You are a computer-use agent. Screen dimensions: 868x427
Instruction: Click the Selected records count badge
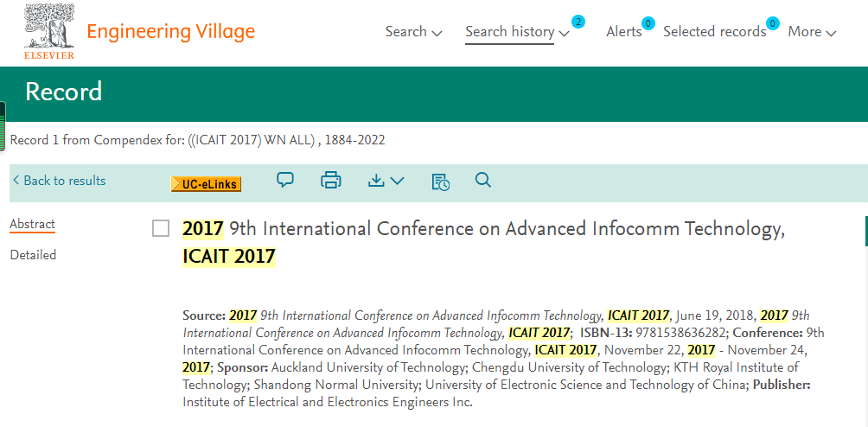[773, 23]
